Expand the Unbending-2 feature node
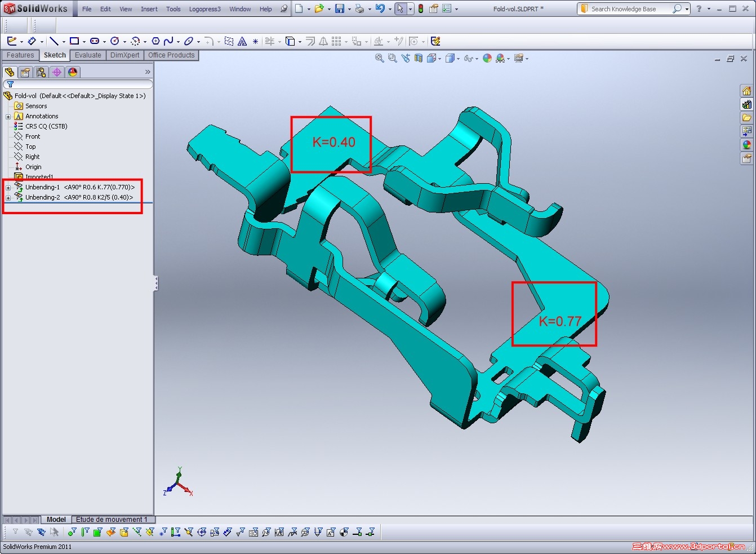The image size is (756, 554). (8, 198)
